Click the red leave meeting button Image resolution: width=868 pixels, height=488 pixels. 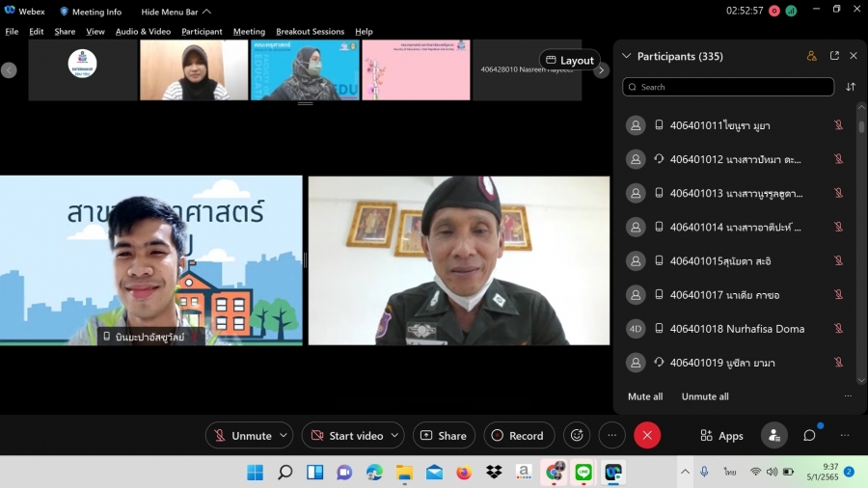[646, 435]
